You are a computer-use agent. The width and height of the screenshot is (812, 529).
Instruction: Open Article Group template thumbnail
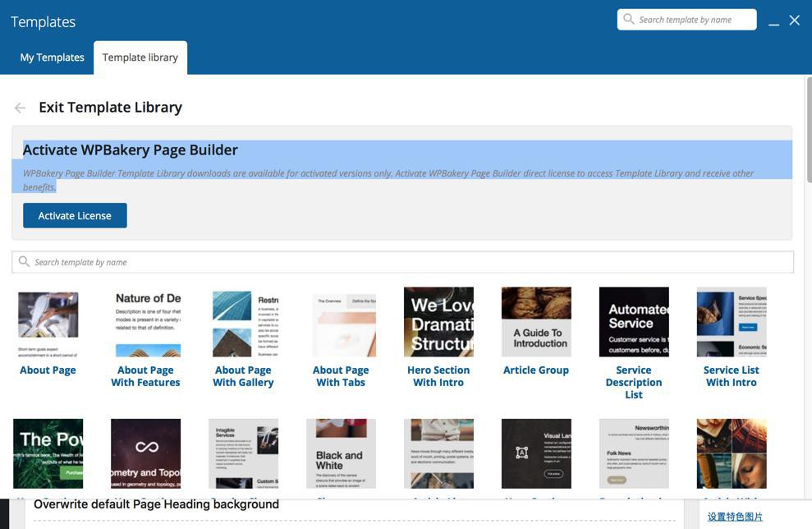[536, 322]
